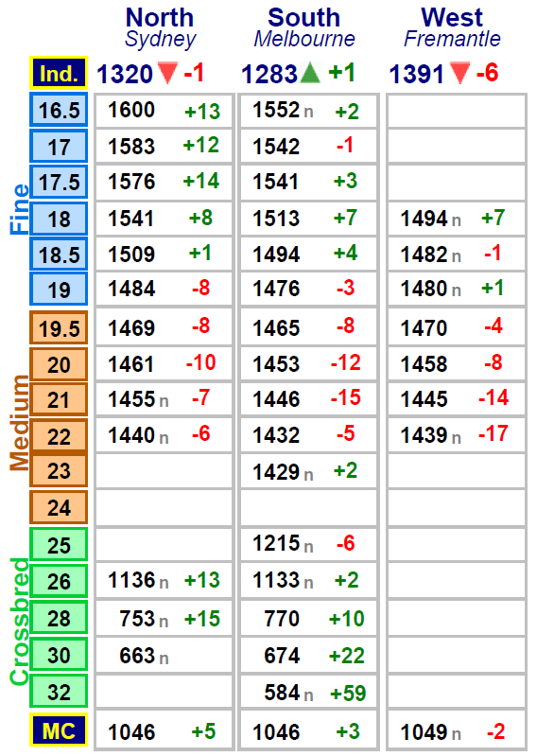Click the Fine category side label
The height and width of the screenshot is (756, 537).
[19, 209]
